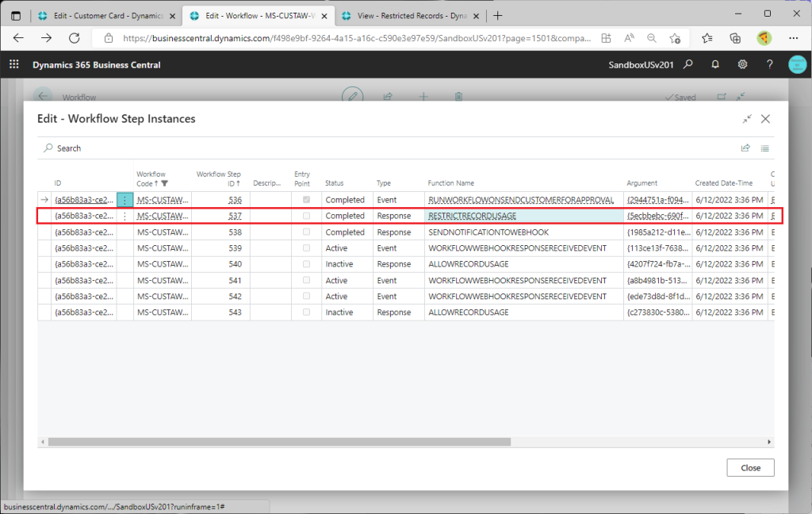The height and width of the screenshot is (514, 812).
Task: Click the edit pencil on Workflow page
Action: (353, 97)
